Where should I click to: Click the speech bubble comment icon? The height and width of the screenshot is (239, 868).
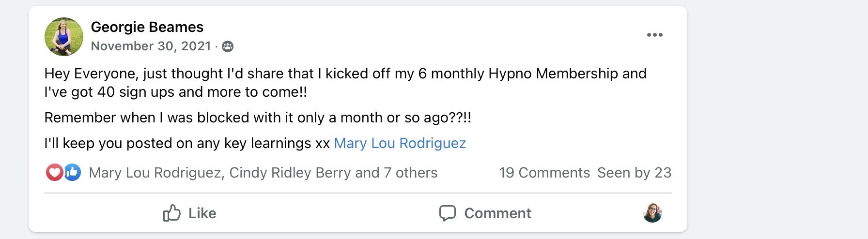(x=448, y=213)
